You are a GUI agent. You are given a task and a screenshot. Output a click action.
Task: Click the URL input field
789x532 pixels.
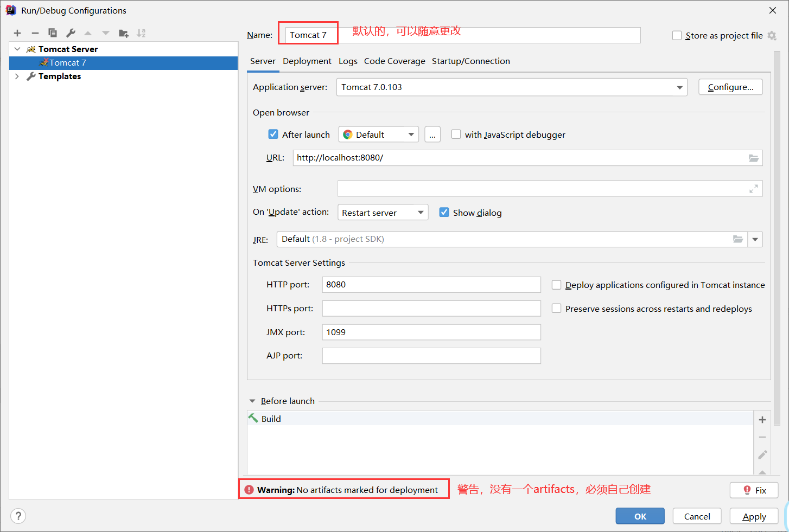tap(527, 158)
